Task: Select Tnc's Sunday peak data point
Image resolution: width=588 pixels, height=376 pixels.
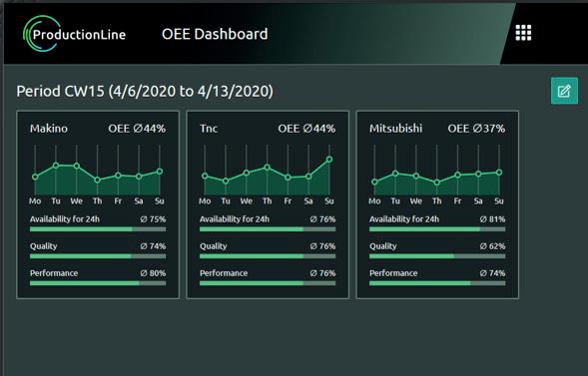Action: pos(329,160)
